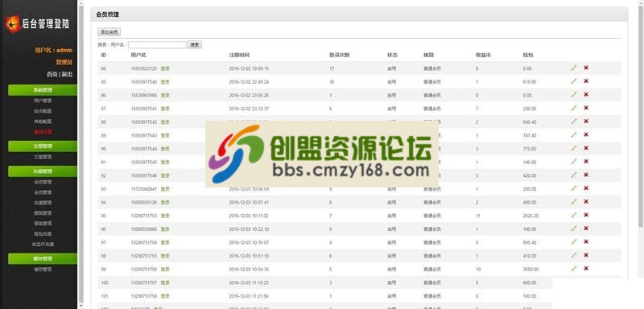Edit member ID 86 using pencil icon

click(574, 94)
